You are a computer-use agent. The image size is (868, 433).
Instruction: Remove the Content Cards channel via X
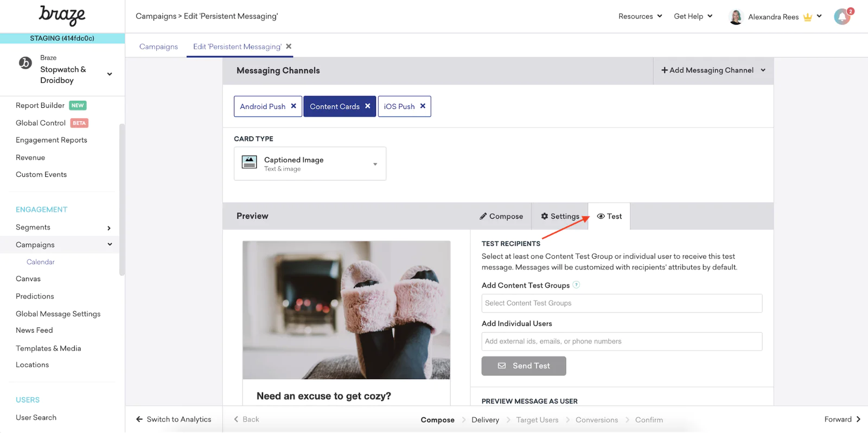pyautogui.click(x=368, y=106)
